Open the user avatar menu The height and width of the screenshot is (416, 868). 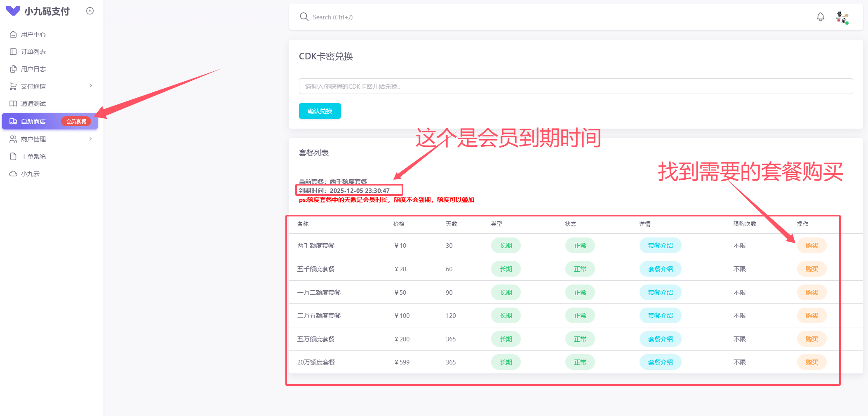(842, 17)
